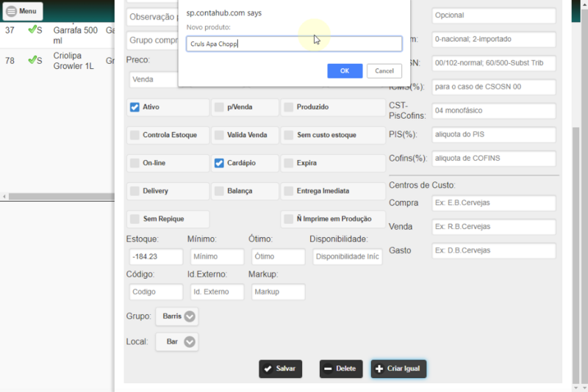Screen dimensions: 588x392
Task: Click green checkmark in row 37
Action: click(x=32, y=29)
